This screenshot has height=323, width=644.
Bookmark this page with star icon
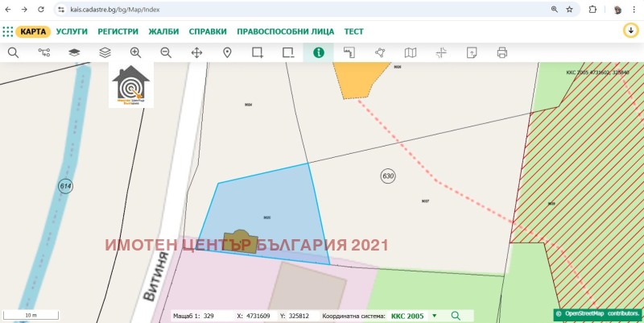tap(569, 10)
